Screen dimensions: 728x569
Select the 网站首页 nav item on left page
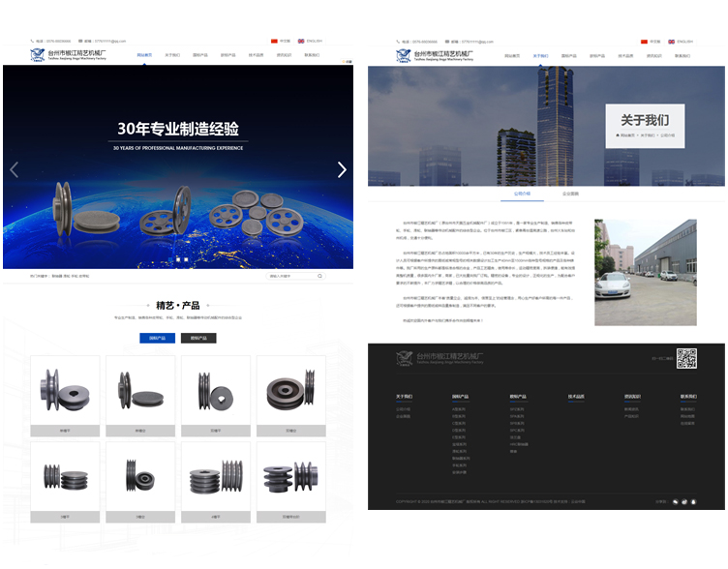[144, 55]
